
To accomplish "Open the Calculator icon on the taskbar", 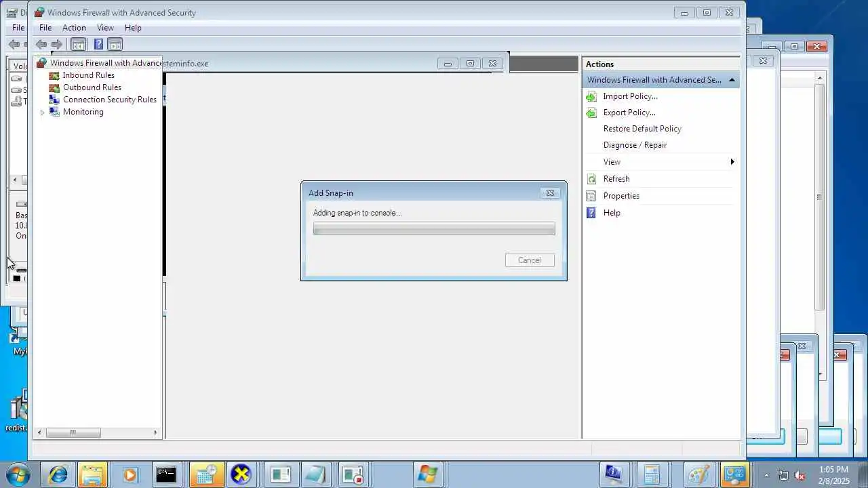I will click(x=652, y=474).
